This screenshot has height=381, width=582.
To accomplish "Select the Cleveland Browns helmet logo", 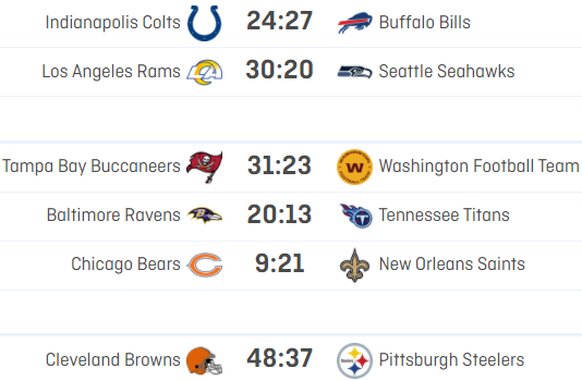I will (204, 360).
